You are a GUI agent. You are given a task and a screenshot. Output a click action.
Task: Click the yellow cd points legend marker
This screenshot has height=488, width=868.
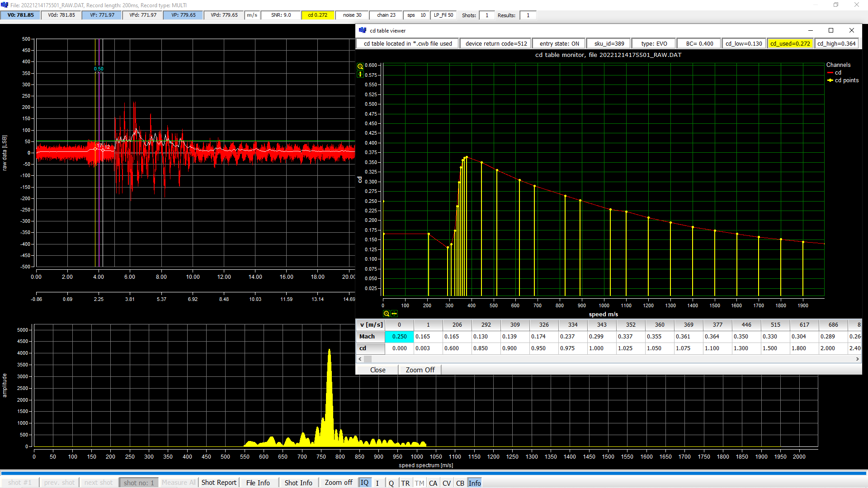tap(830, 80)
